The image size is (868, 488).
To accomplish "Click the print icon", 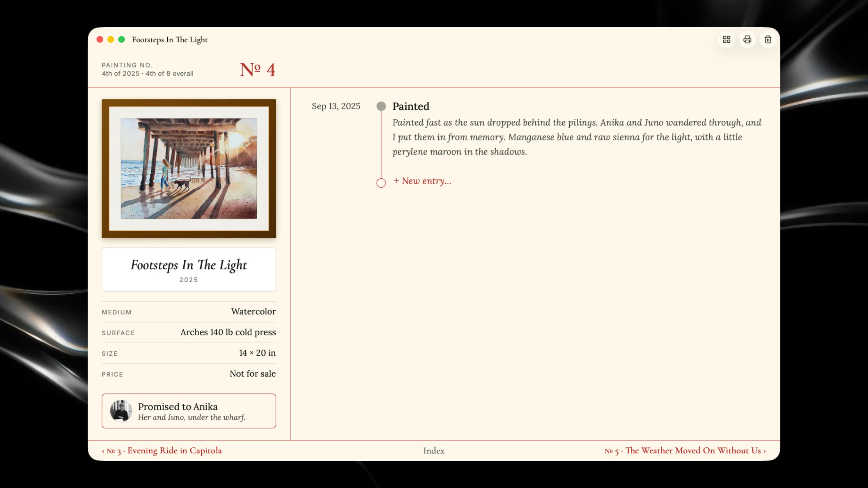I will pyautogui.click(x=747, y=39).
